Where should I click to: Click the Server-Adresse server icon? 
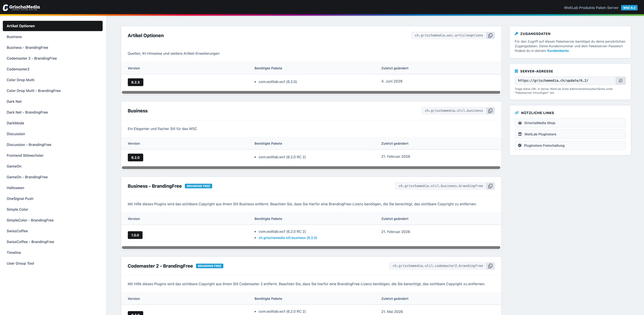(x=517, y=71)
